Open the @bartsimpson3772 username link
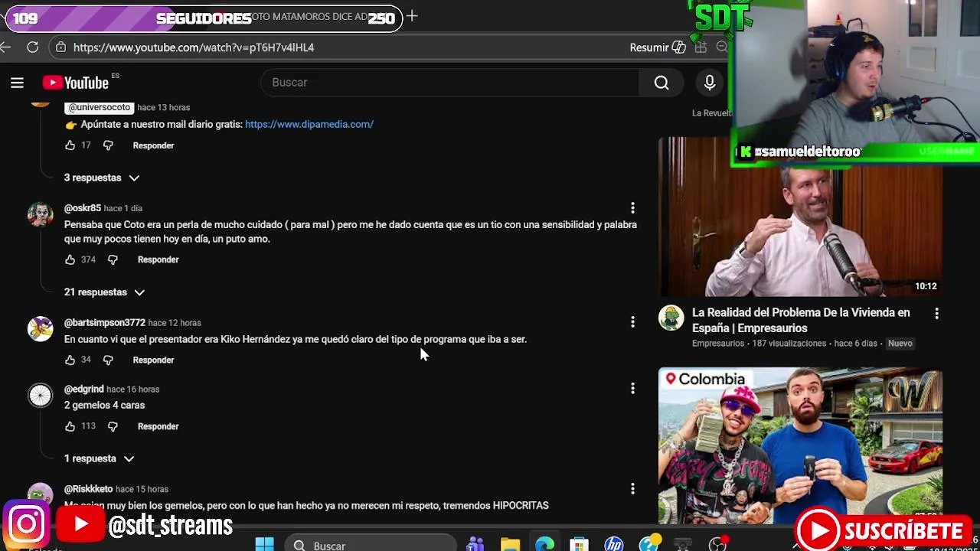 click(105, 323)
